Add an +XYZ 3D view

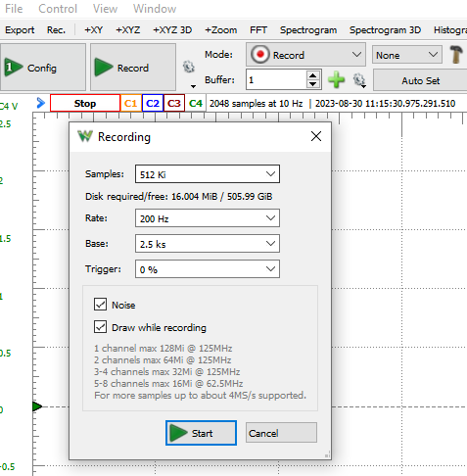click(x=172, y=30)
